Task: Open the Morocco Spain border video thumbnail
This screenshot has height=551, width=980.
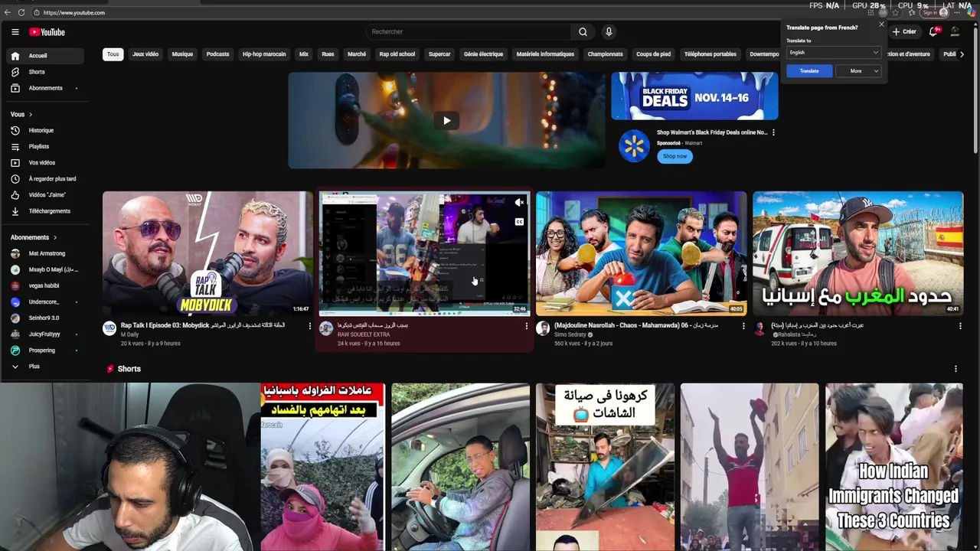Action: click(x=857, y=253)
